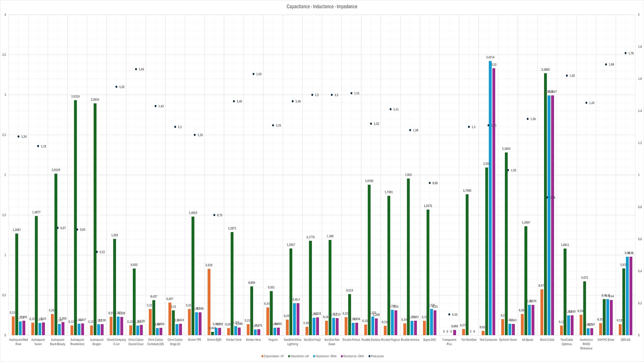
Task: Select the Chord Company C-Lin axis label
Action: click(116, 342)
